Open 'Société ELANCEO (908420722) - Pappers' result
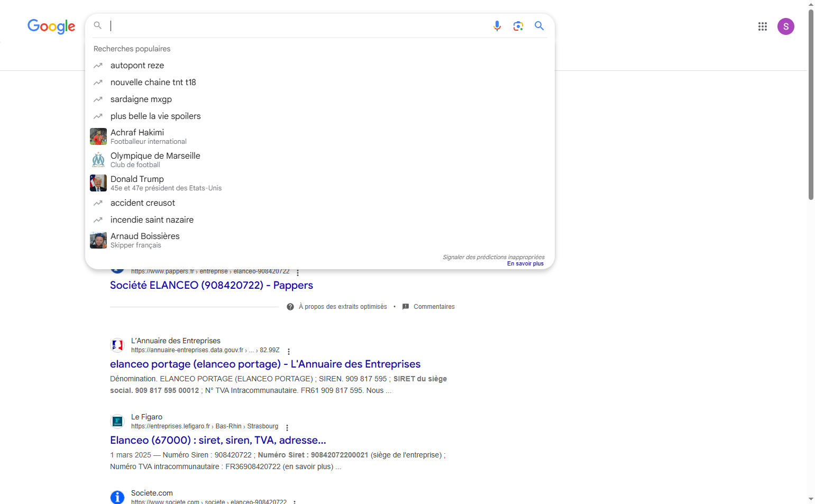815x504 pixels. (x=212, y=285)
